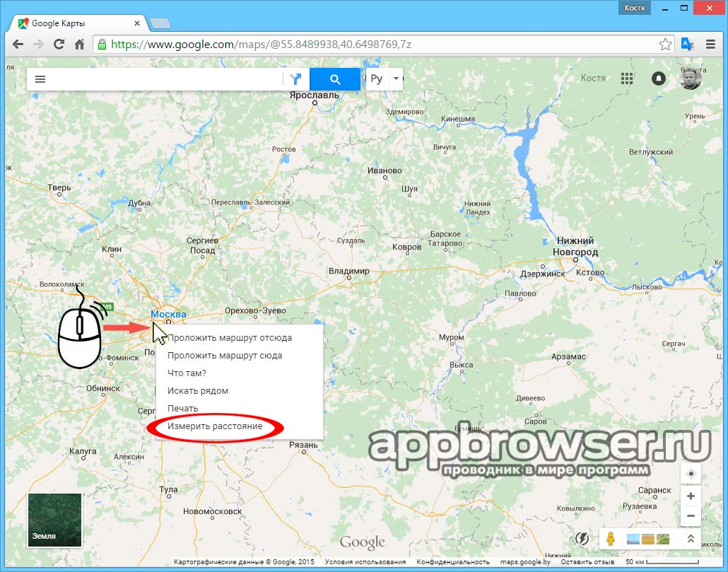The image size is (728, 572).
Task: Zoom out with the minus button
Action: 691,516
